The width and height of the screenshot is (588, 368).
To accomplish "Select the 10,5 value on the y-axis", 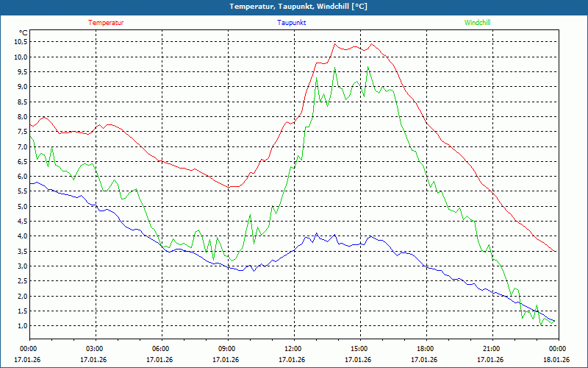I will pos(21,41).
